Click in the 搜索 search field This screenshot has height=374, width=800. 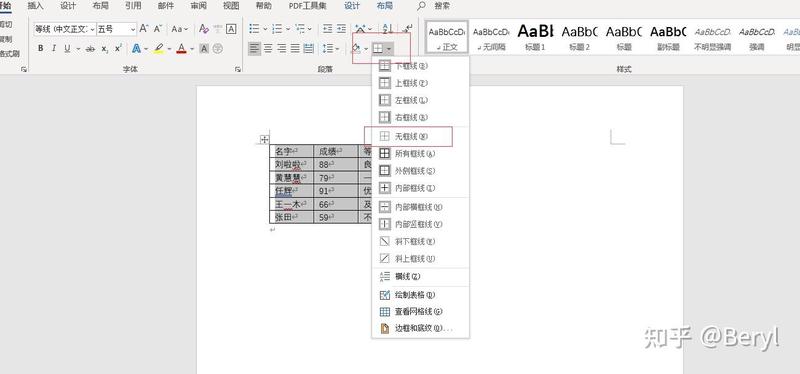click(x=442, y=6)
